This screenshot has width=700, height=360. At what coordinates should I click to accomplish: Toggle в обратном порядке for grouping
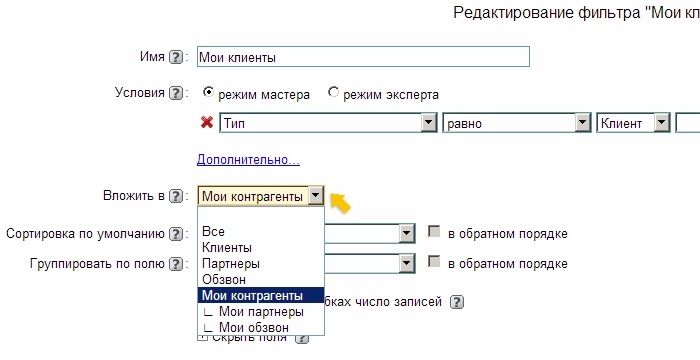pos(434,261)
